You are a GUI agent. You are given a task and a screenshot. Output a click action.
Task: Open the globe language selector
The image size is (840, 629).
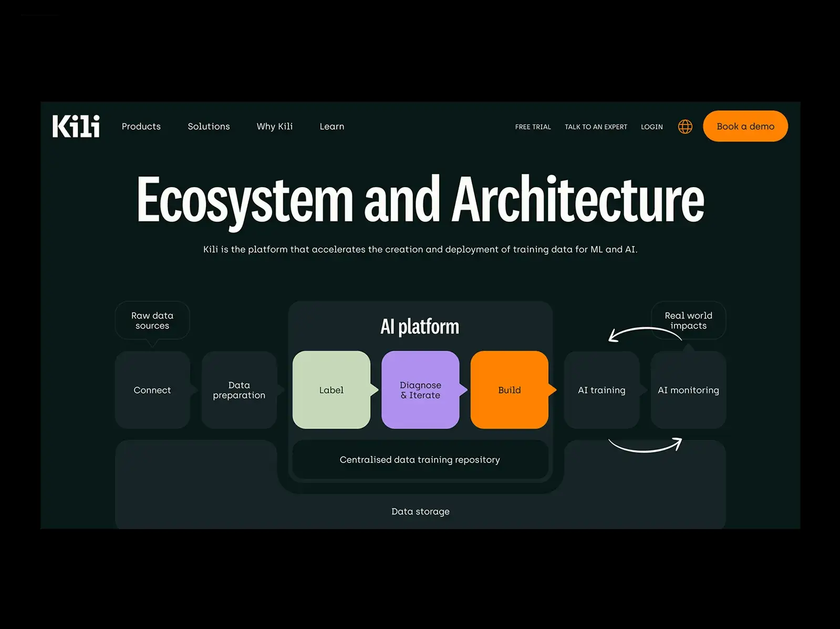click(x=685, y=127)
